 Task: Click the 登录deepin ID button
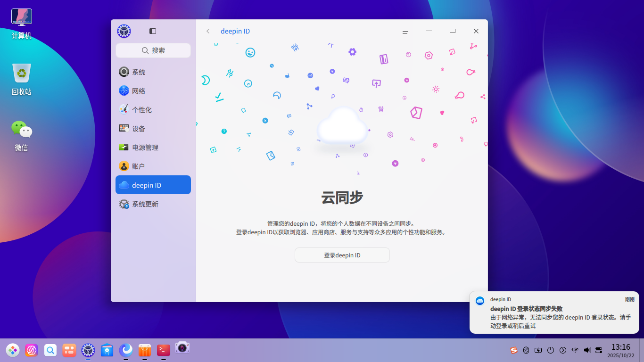click(342, 255)
